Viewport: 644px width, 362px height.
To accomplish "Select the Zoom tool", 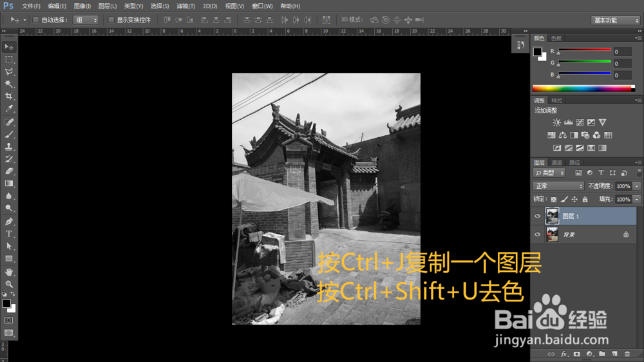I will point(8,284).
